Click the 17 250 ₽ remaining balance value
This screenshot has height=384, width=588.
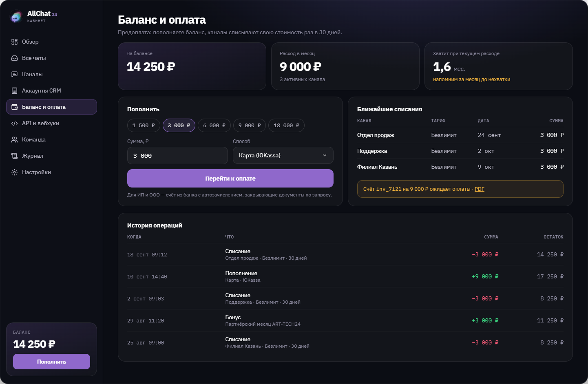pos(550,276)
